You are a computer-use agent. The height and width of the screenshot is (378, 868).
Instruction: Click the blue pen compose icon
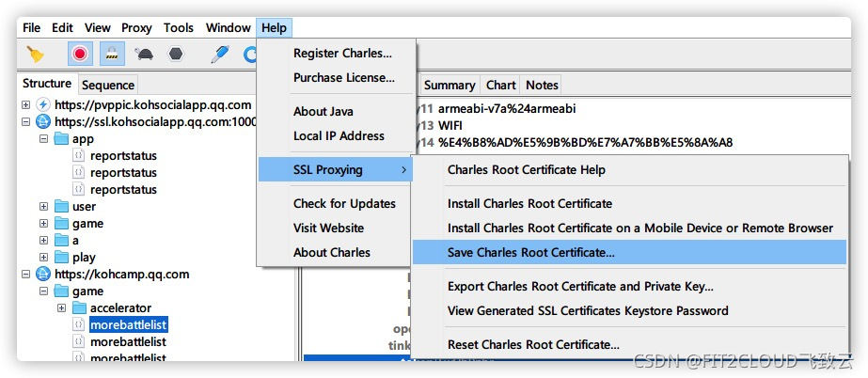coord(220,54)
